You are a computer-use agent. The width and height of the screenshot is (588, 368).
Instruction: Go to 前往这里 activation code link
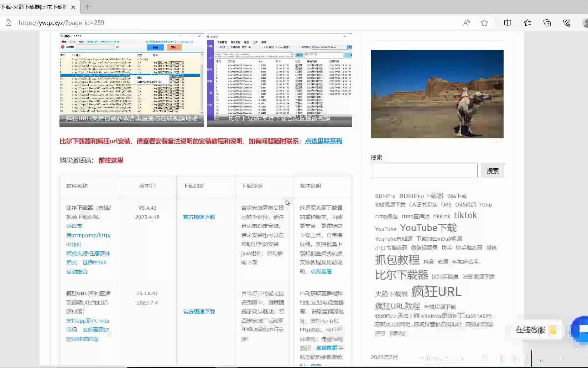point(111,160)
